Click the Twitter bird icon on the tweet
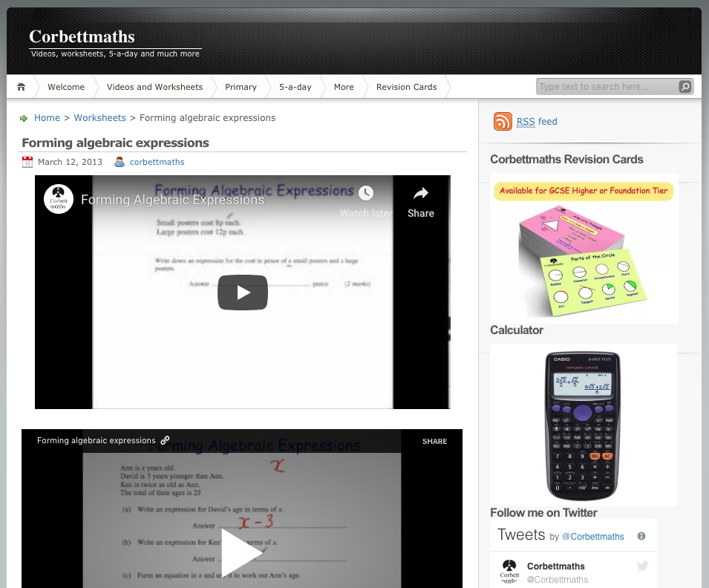Viewport: 709px width, 588px height. click(641, 566)
